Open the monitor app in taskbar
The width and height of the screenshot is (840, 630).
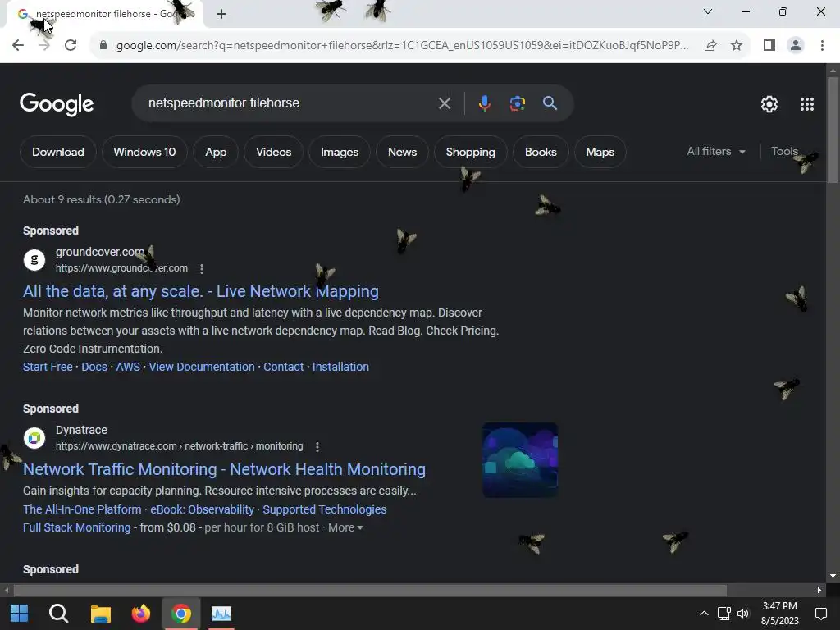[221, 614]
